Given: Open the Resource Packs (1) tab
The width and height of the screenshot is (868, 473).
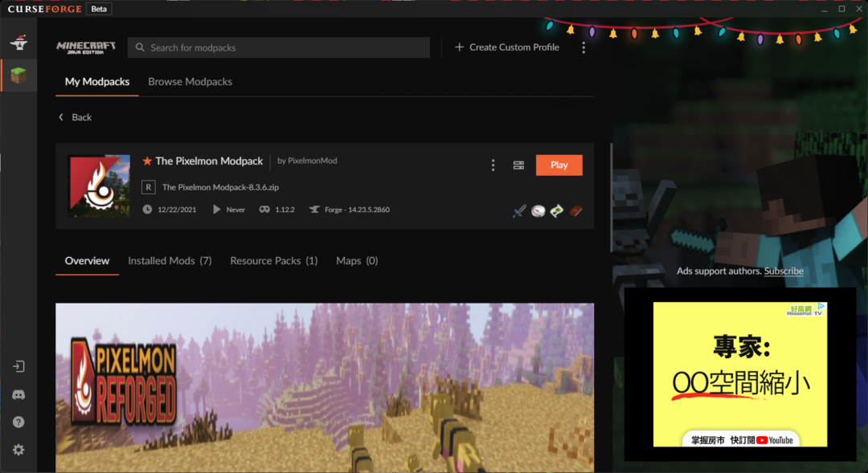Looking at the screenshot, I should 274,260.
